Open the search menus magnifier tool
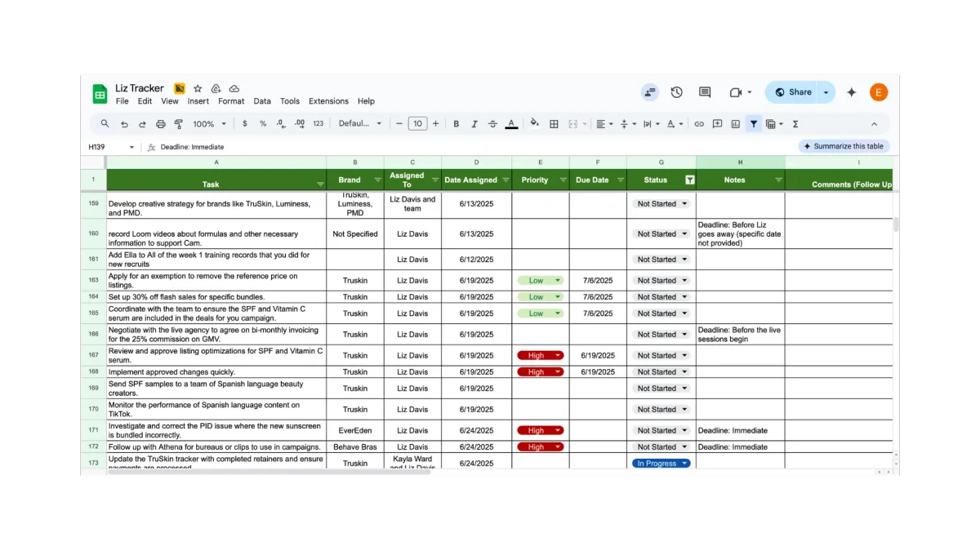The width and height of the screenshot is (980, 551). tap(105, 124)
